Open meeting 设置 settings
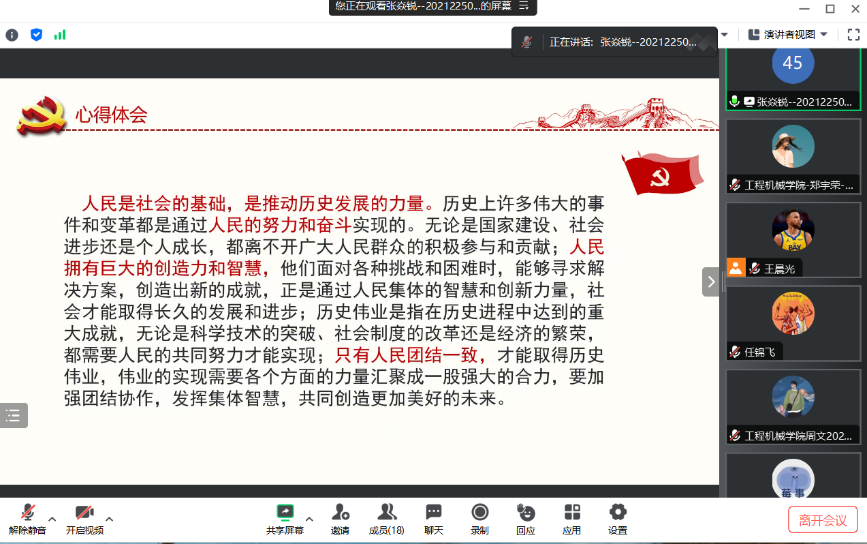 (x=617, y=516)
